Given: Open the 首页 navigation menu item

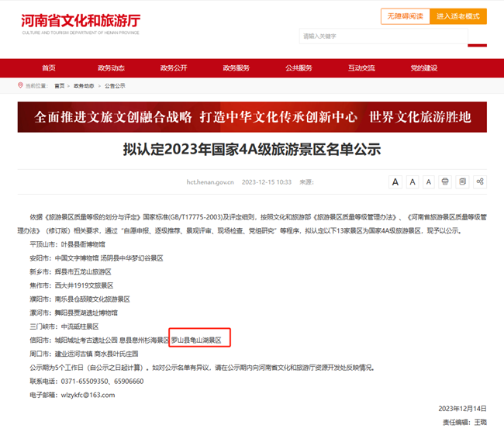Looking at the screenshot, I should pos(49,68).
